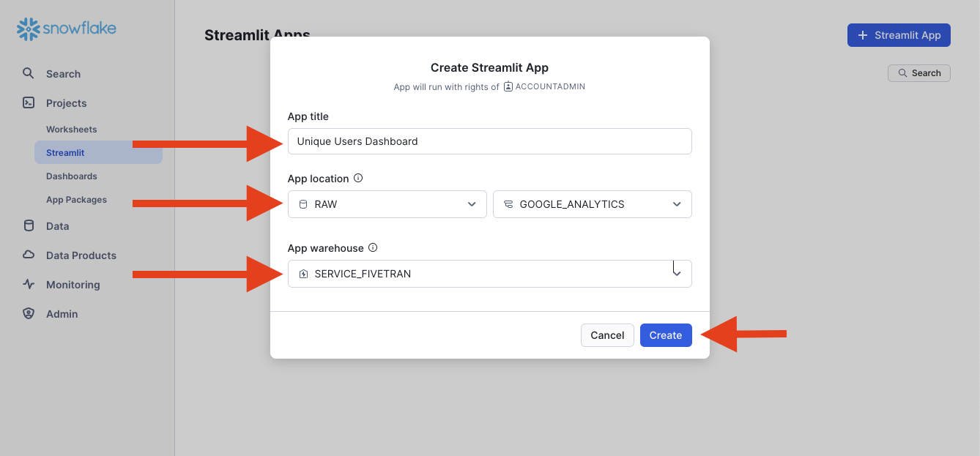Click the + Streamlit App button
The image size is (980, 456).
click(899, 35)
